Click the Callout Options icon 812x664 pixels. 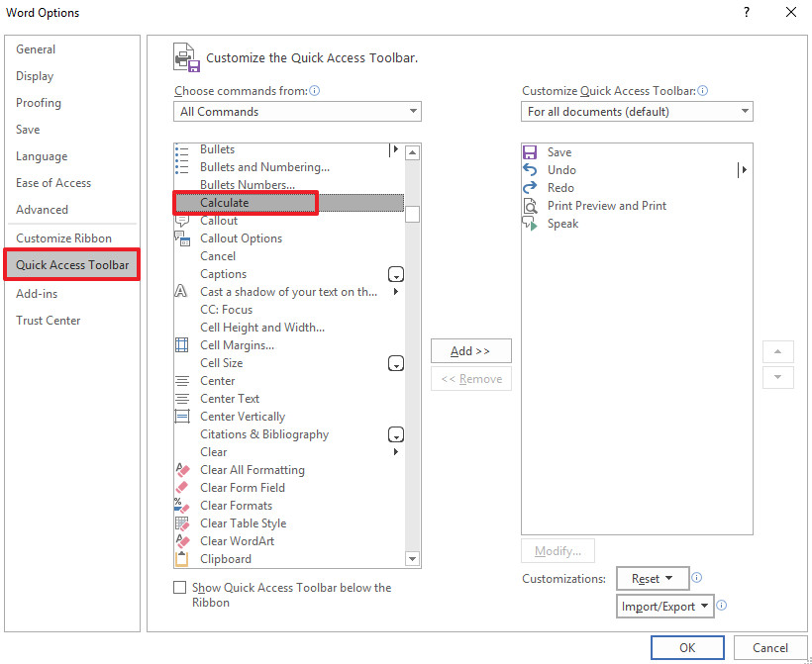[x=182, y=238]
